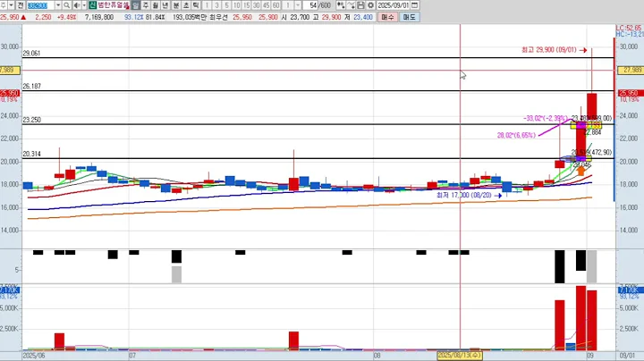
Task: Choose the 45 interval button
Action: (x=267, y=5)
